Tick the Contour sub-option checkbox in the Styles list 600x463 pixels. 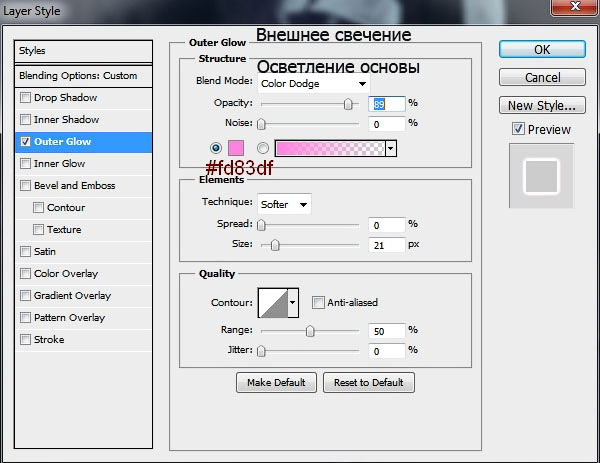click(x=38, y=207)
